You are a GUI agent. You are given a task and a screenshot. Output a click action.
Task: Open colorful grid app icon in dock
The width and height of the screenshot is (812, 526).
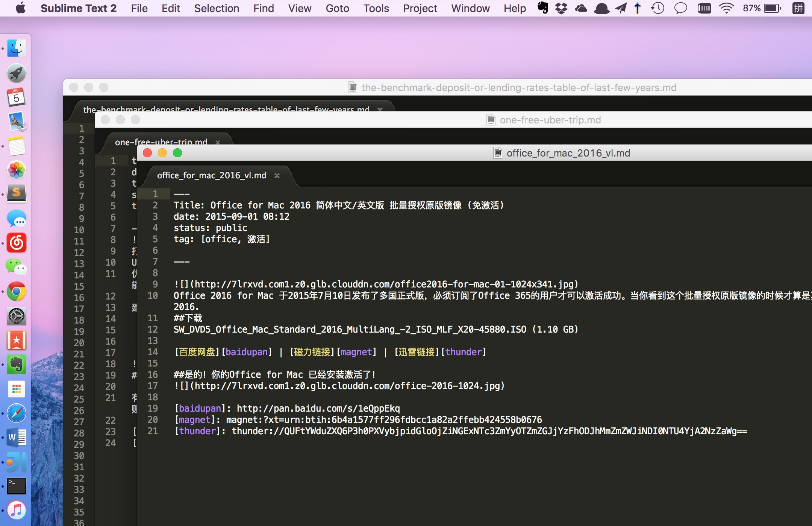coord(17,389)
